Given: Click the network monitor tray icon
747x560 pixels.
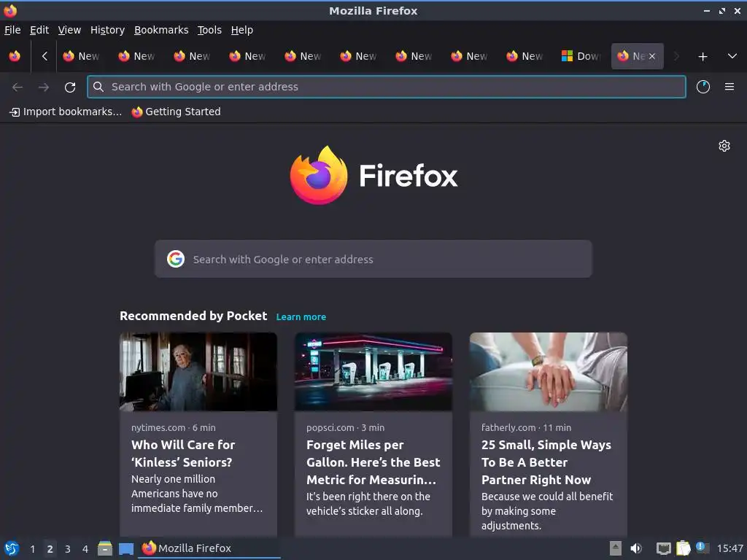Looking at the screenshot, I should (664, 548).
